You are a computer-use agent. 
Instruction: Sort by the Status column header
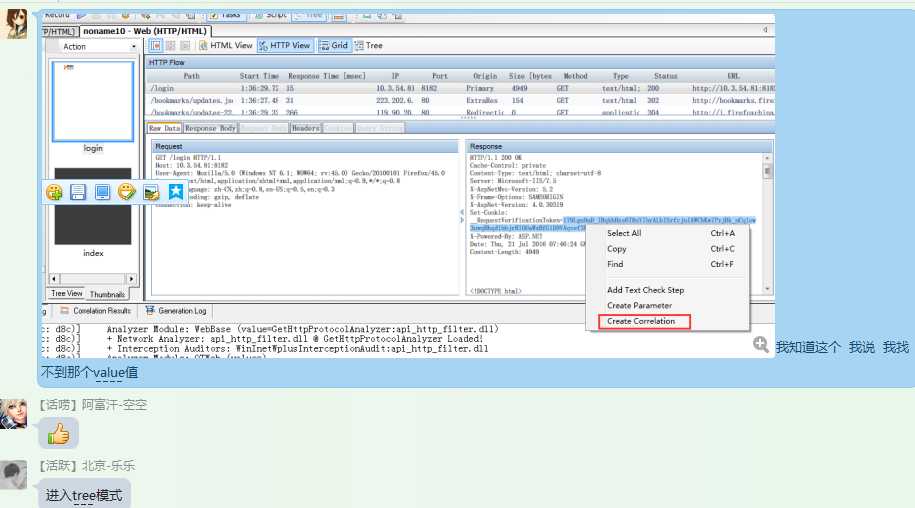click(x=666, y=76)
